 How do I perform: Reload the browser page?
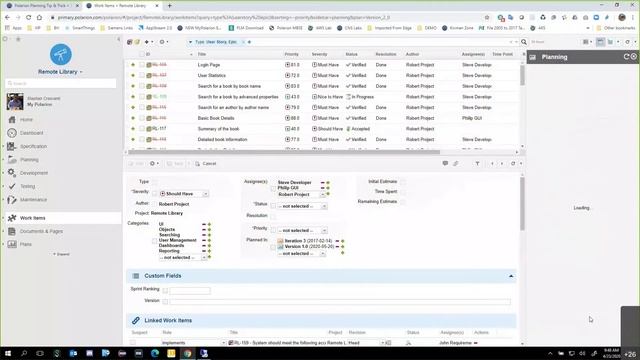coord(28,17)
